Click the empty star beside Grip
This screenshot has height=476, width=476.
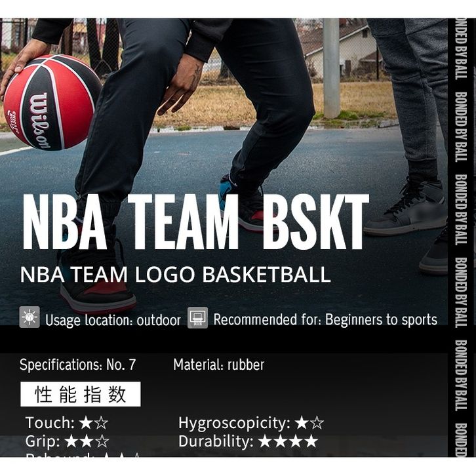point(102,441)
